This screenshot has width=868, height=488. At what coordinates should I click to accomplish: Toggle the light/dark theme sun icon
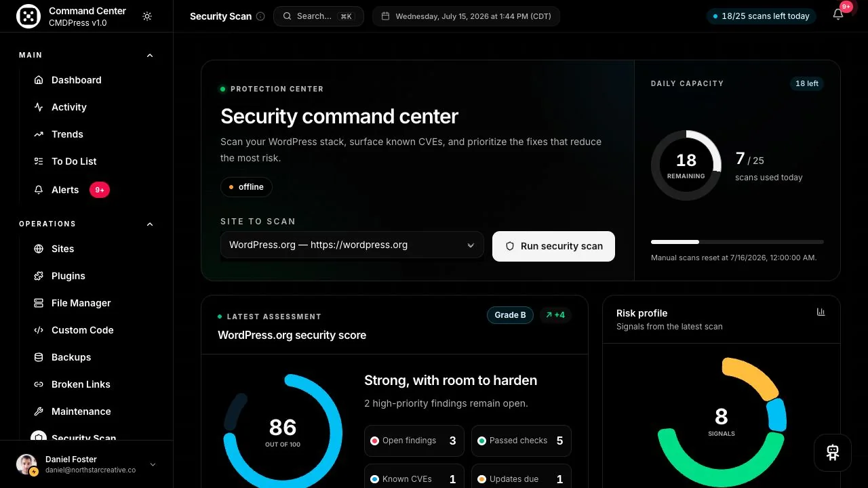[x=147, y=16]
